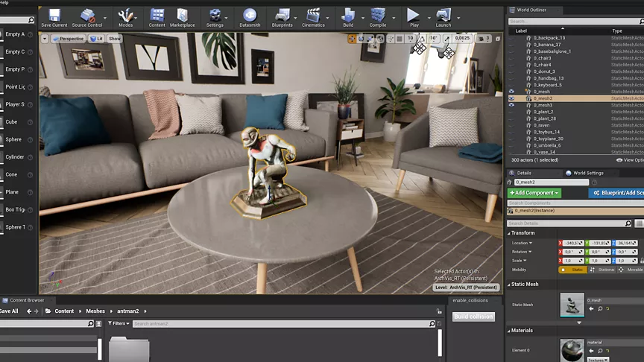The height and width of the screenshot is (362, 644).
Task: Open Source Control from the toolbar
Action: 87,18
